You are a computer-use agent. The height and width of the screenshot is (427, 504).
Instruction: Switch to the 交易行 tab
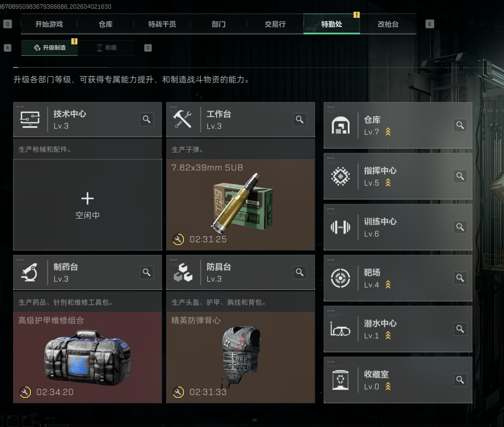(275, 24)
